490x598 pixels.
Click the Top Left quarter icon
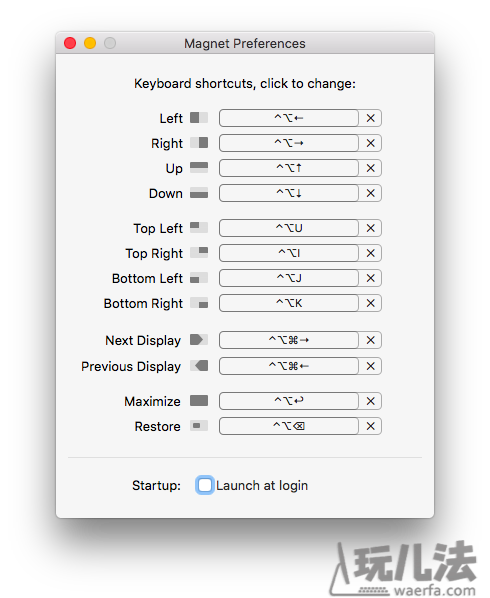(x=199, y=228)
